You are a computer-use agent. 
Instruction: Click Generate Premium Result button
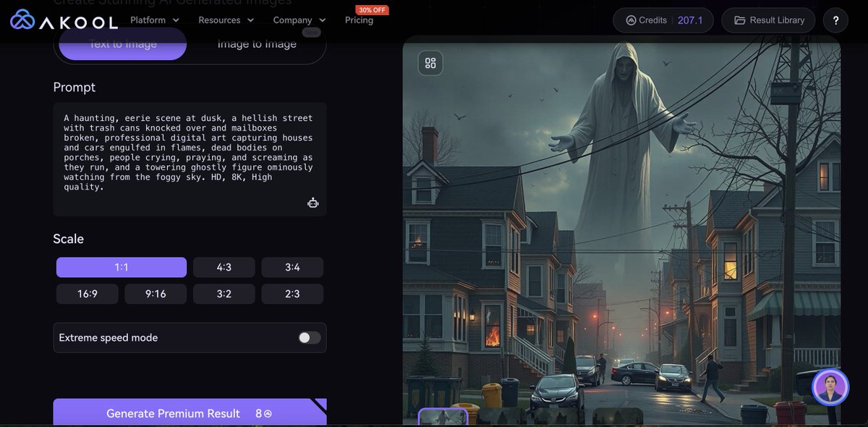click(190, 413)
